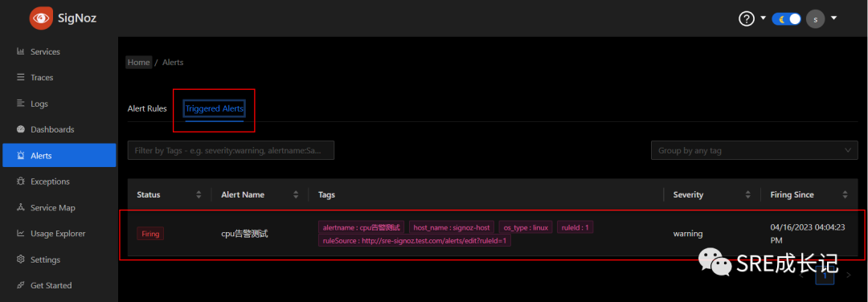This screenshot has height=302, width=868.
Task: Click the Status column sort arrows
Action: click(x=199, y=194)
